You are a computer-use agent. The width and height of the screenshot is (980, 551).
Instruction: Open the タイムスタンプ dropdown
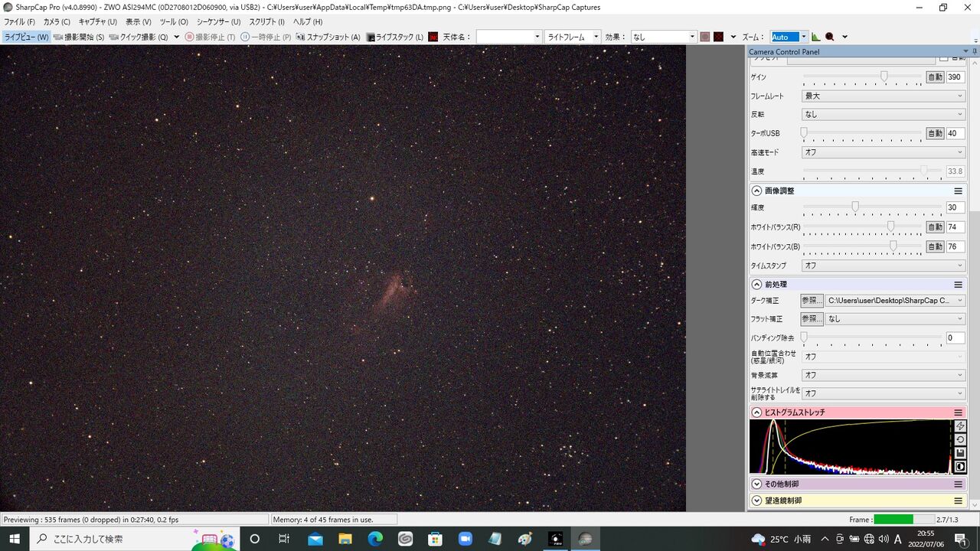tap(884, 266)
